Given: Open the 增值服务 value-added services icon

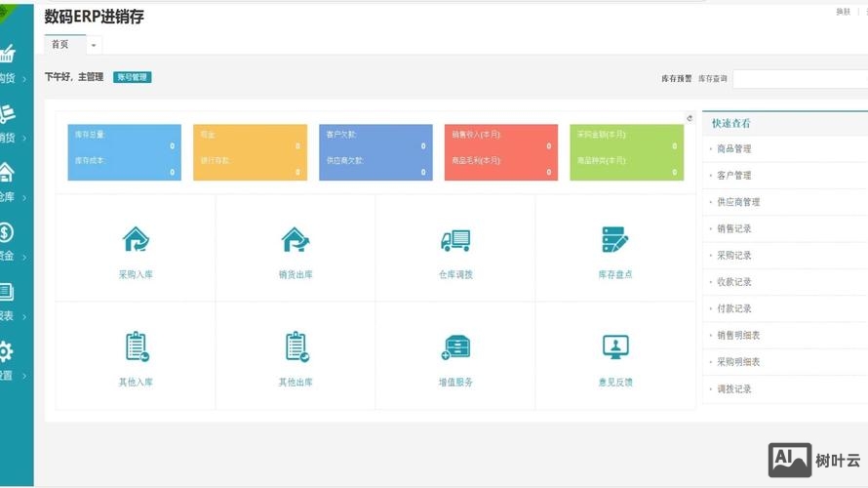Looking at the screenshot, I should pyautogui.click(x=455, y=347).
